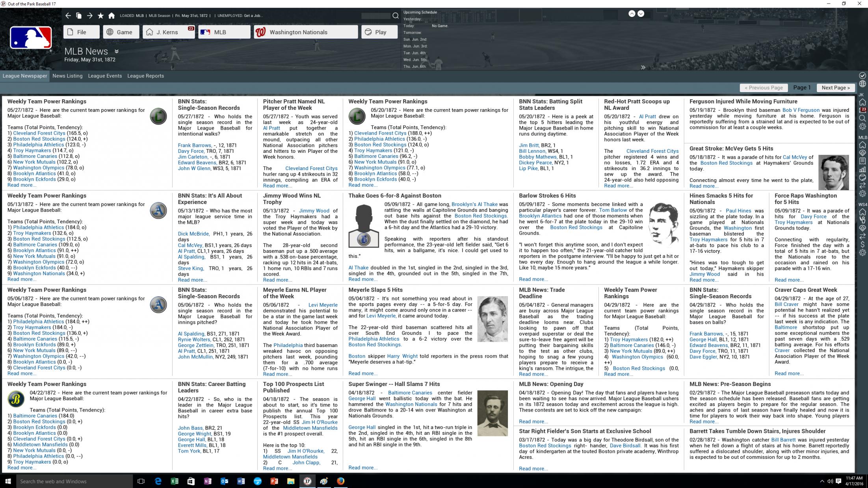Click the search magnifier icon beside search box
This screenshot has height=488, width=868.
[395, 16]
